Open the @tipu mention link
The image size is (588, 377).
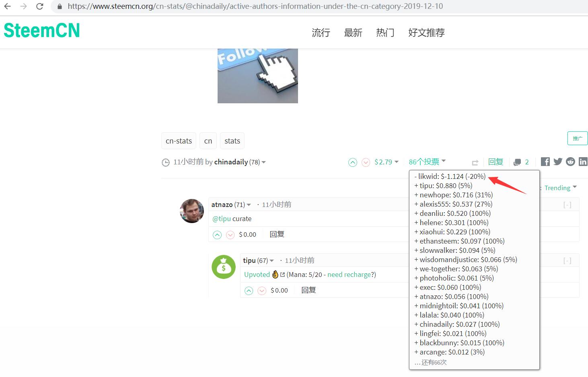point(222,219)
